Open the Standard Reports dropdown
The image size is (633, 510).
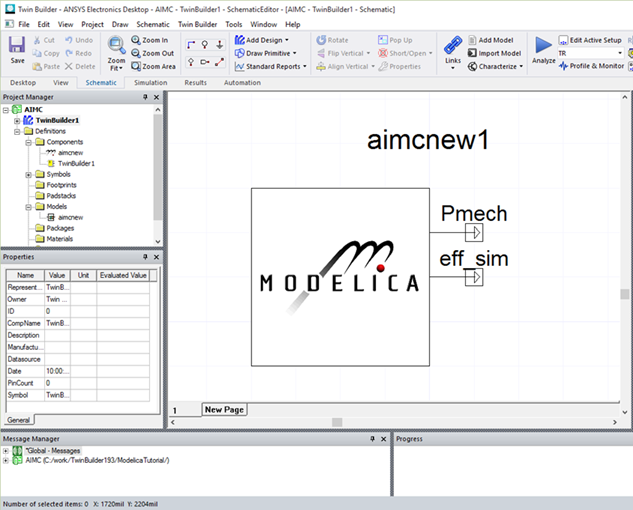(304, 66)
